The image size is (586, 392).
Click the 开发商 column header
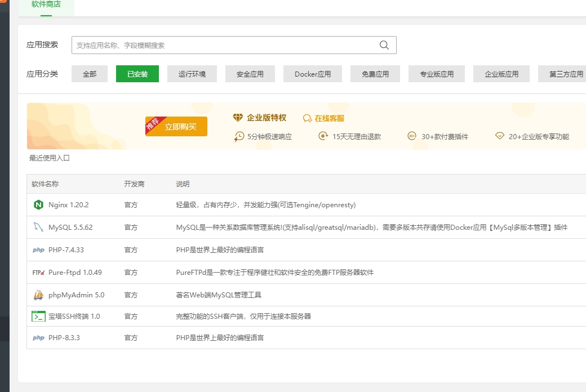(134, 184)
